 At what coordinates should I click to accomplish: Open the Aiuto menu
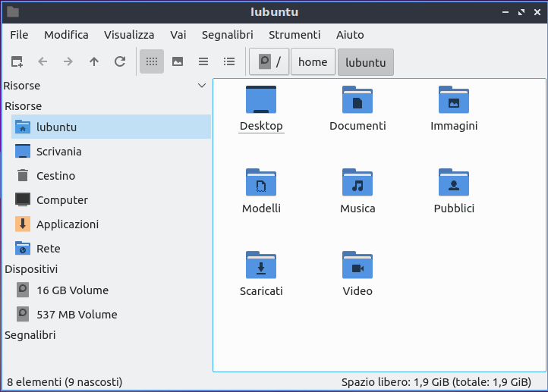pyautogui.click(x=350, y=35)
